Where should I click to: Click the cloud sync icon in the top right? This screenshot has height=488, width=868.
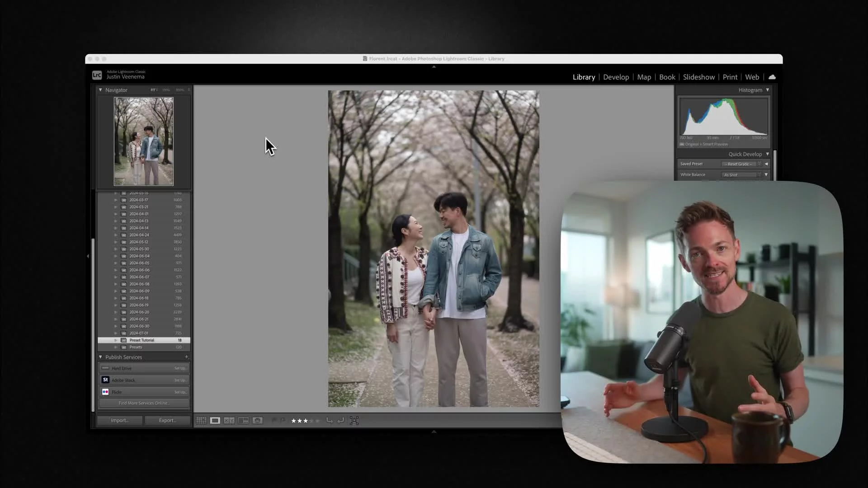coord(772,77)
